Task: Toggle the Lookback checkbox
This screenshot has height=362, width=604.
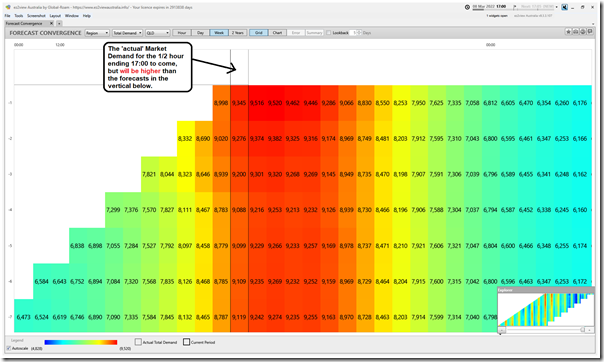Action: [x=329, y=33]
